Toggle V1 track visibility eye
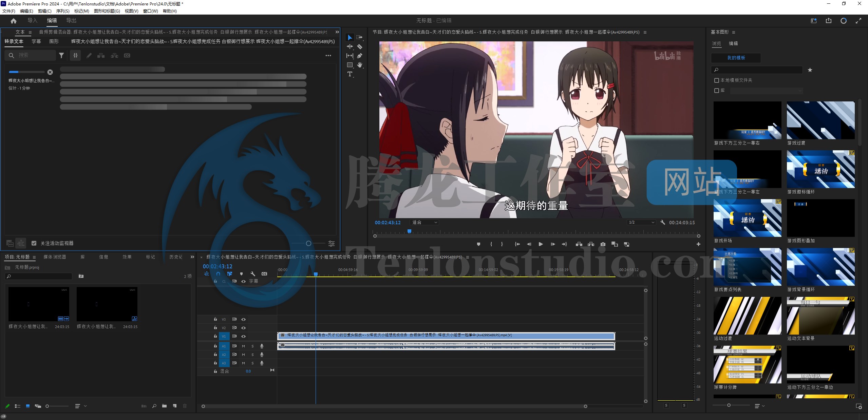Viewport: 868px width, 420px height. 243,336
